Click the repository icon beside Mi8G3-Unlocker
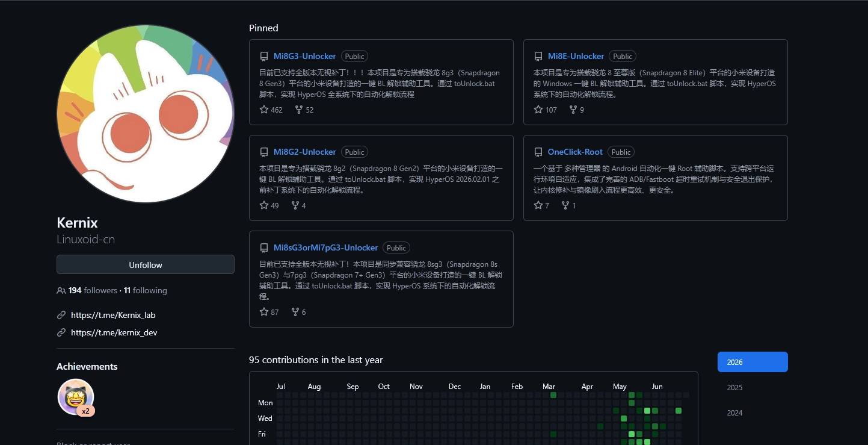868x445 pixels. [x=264, y=57]
